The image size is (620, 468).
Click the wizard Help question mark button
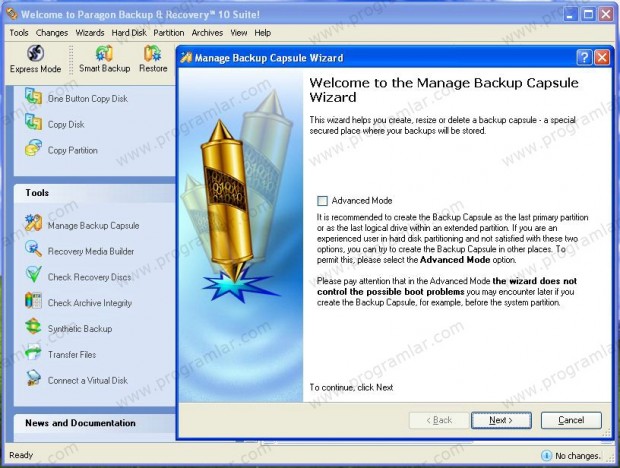[584, 58]
